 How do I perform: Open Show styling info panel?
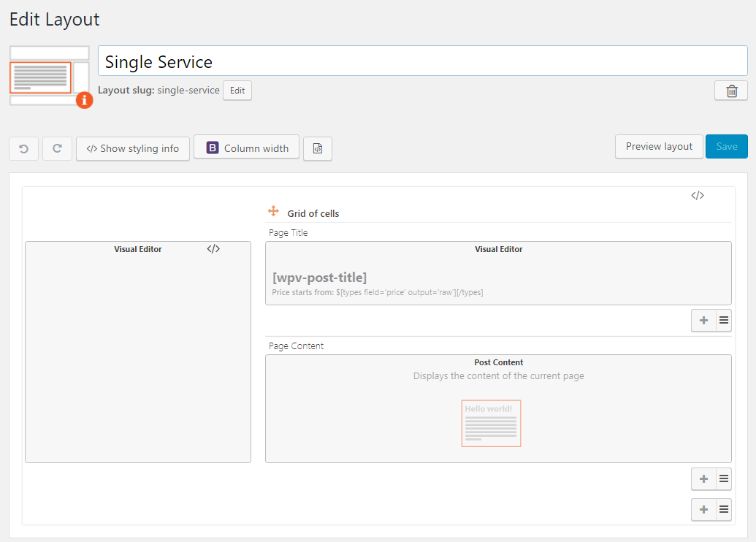pos(133,148)
